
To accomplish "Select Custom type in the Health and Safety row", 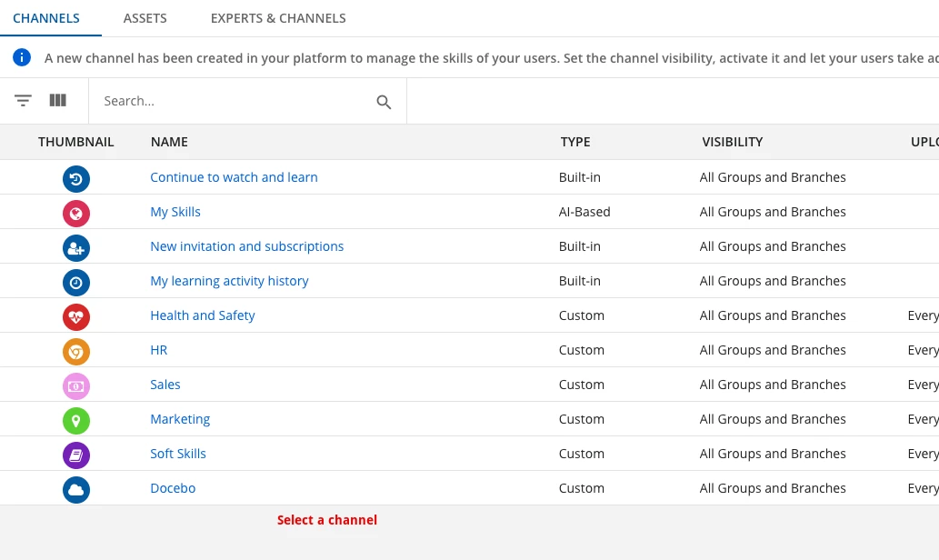I will pyautogui.click(x=582, y=315).
